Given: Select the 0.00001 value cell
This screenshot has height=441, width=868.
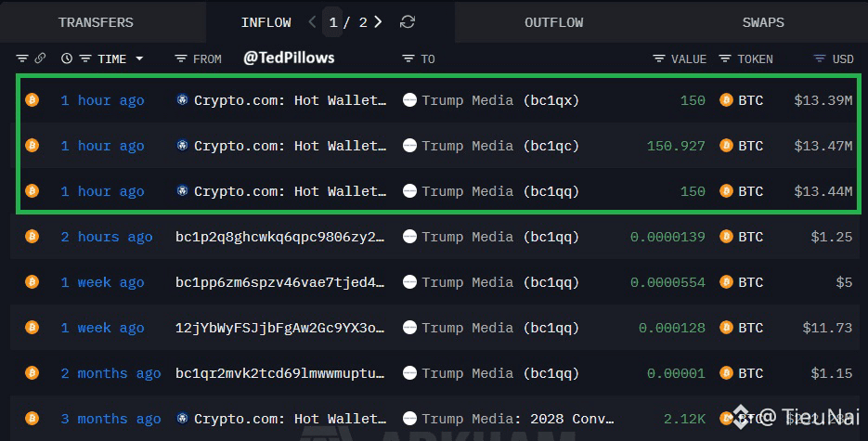Looking at the screenshot, I should click(x=676, y=373).
